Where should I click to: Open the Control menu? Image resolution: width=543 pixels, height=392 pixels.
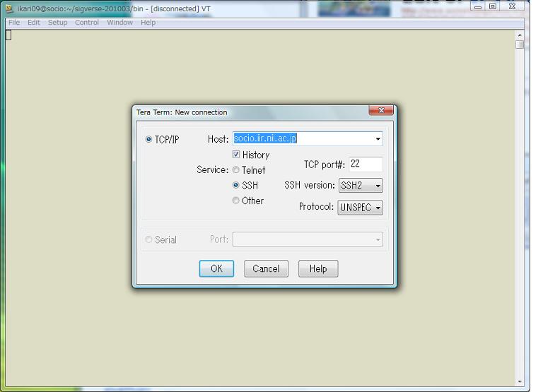pyautogui.click(x=87, y=23)
